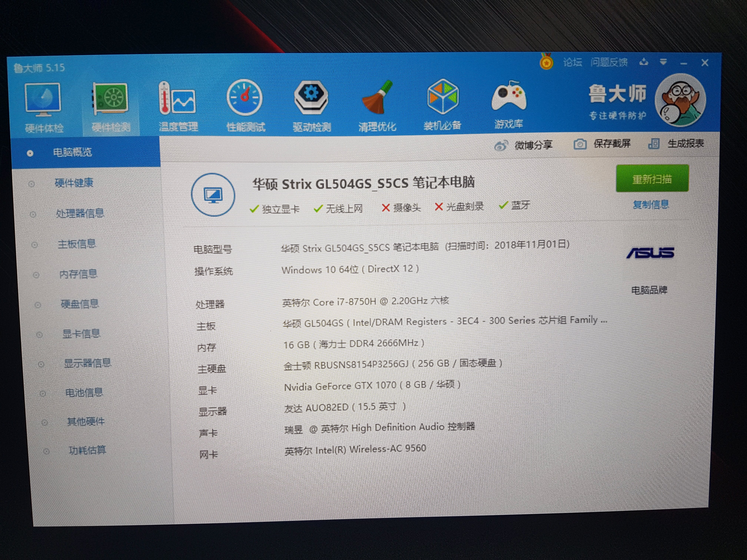Select 显示器信息 sidebar item
Screen dimensions: 747x560
tap(87, 364)
